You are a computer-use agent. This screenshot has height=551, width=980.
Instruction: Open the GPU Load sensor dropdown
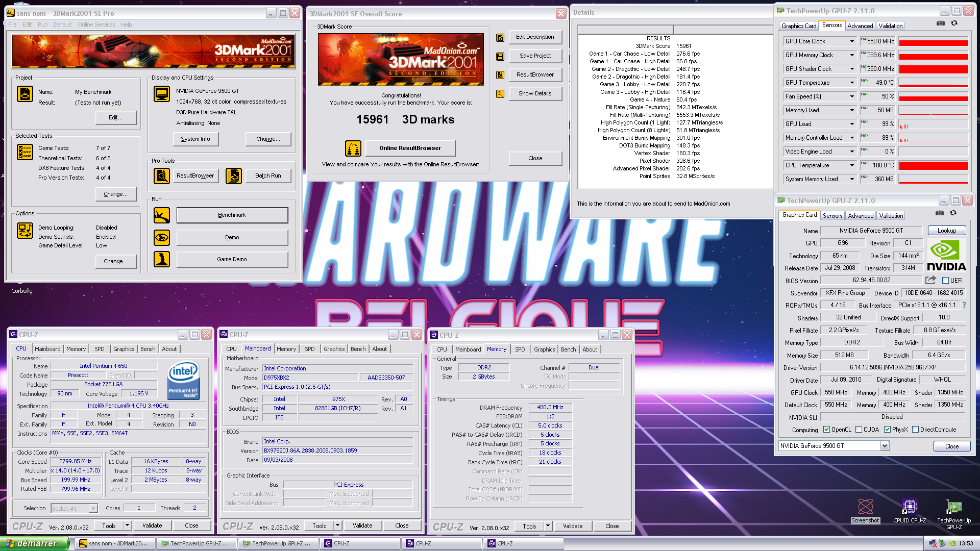pos(851,124)
